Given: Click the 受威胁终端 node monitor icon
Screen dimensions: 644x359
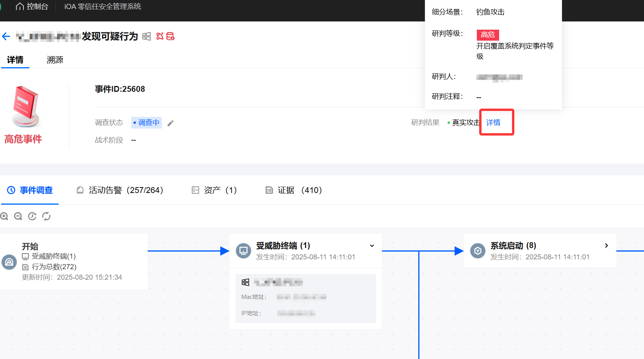Looking at the screenshot, I should coord(243,250).
